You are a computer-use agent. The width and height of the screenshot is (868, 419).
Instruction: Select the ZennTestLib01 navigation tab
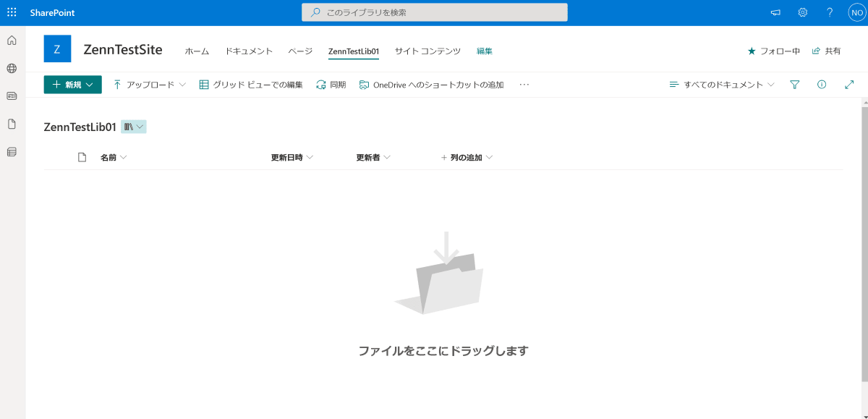coord(354,51)
